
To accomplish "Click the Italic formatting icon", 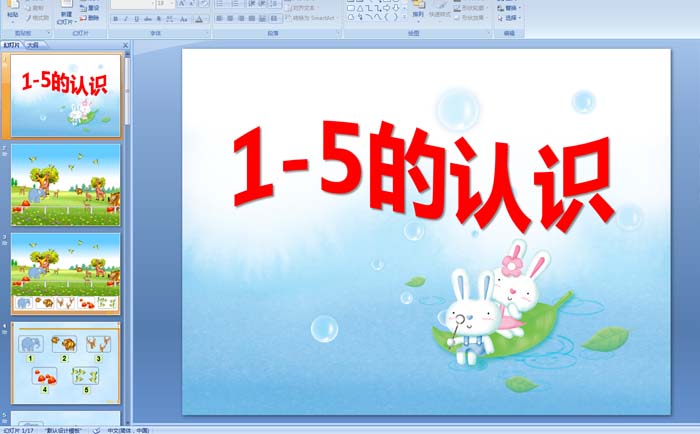I will 125,18.
